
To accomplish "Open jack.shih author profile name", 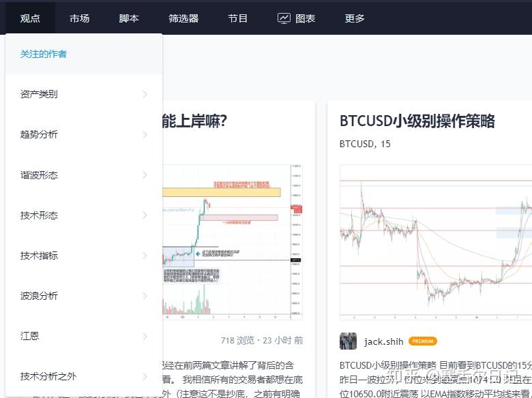I will [384, 341].
